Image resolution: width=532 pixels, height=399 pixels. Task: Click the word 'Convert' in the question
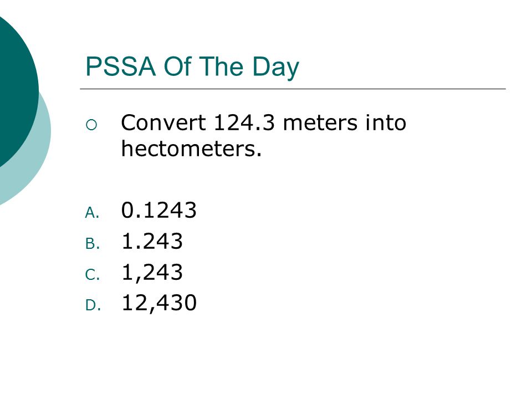[x=163, y=122]
